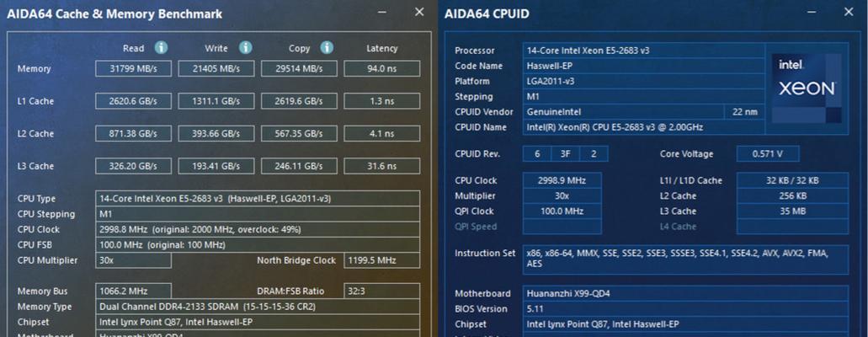
Task: Click the info icon next to Write
Action: coord(245,48)
